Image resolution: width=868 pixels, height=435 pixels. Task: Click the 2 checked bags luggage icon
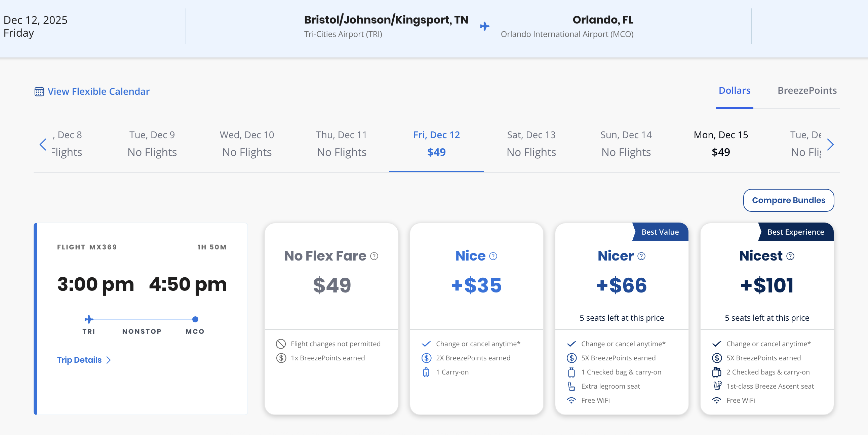717,372
